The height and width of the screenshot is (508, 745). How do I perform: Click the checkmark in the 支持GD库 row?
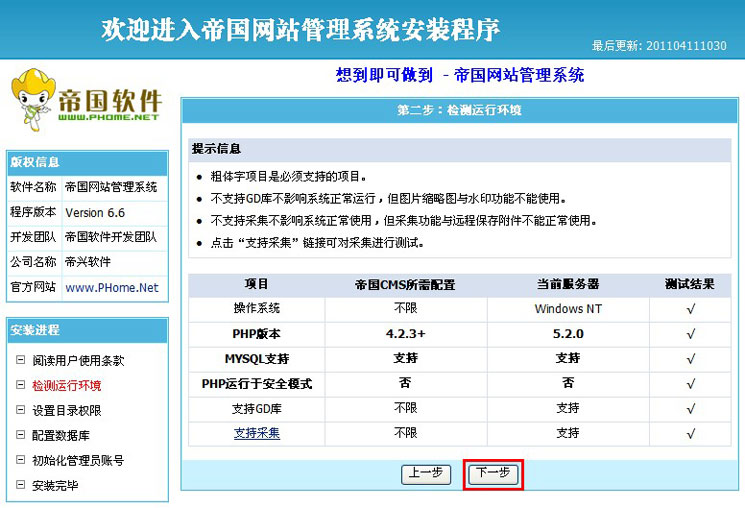[690, 408]
